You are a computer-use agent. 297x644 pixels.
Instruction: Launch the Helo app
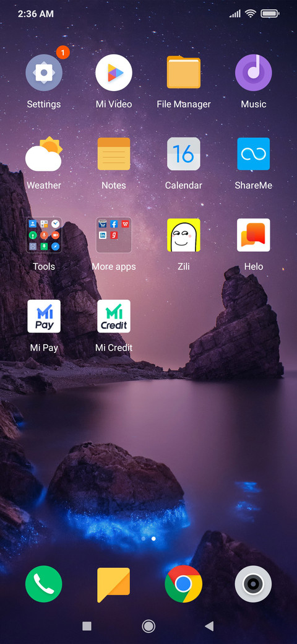253,235
